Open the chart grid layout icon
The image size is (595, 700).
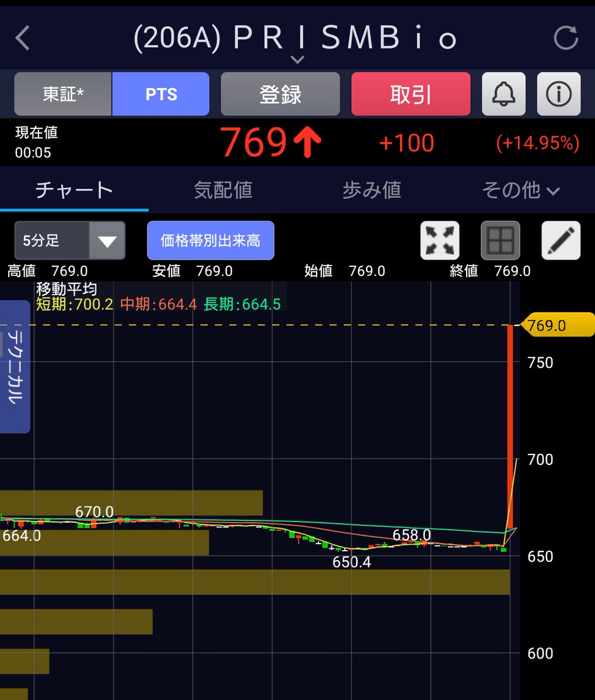click(x=500, y=240)
